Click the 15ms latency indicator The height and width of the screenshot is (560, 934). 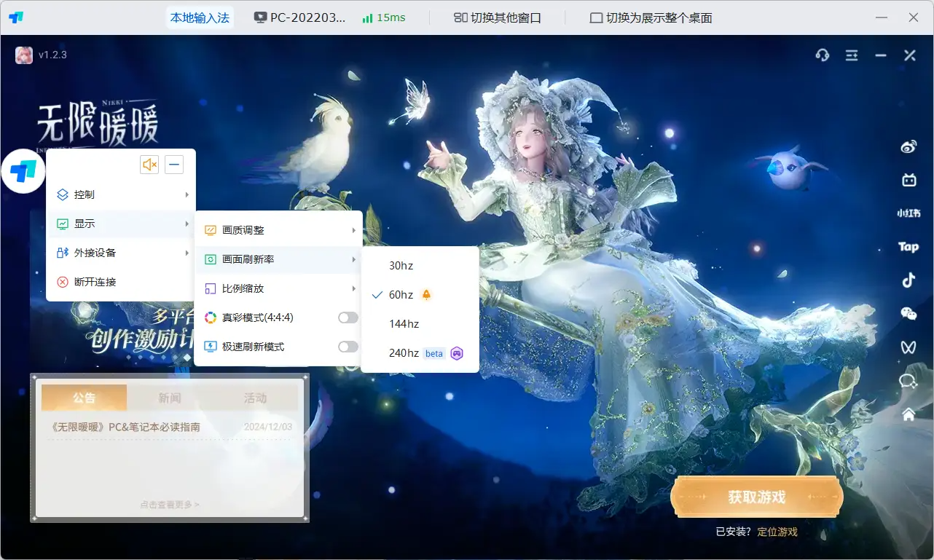[384, 17]
